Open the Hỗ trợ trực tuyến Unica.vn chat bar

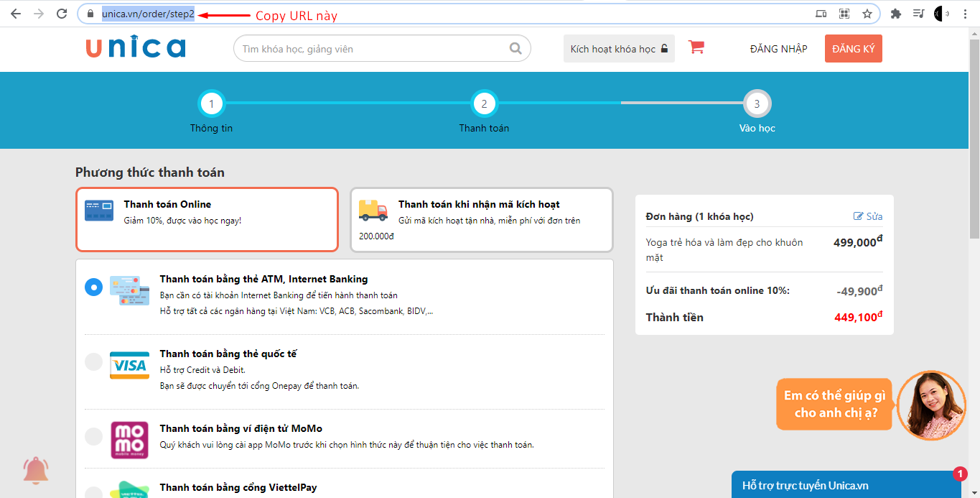click(846, 485)
